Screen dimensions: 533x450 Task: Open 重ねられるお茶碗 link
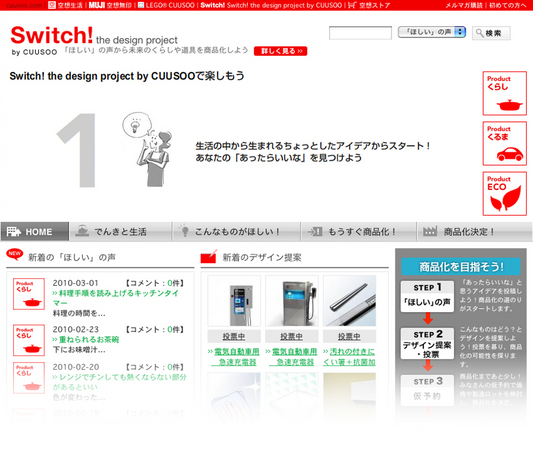86,340
